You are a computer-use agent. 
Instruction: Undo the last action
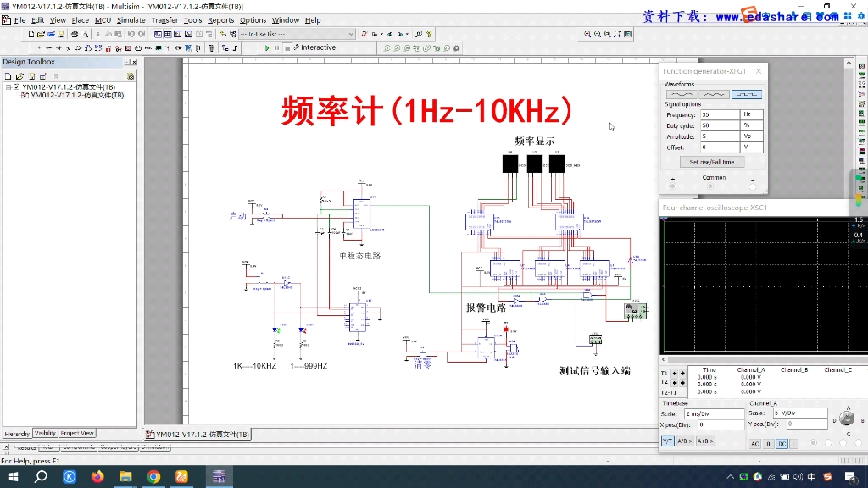[131, 34]
